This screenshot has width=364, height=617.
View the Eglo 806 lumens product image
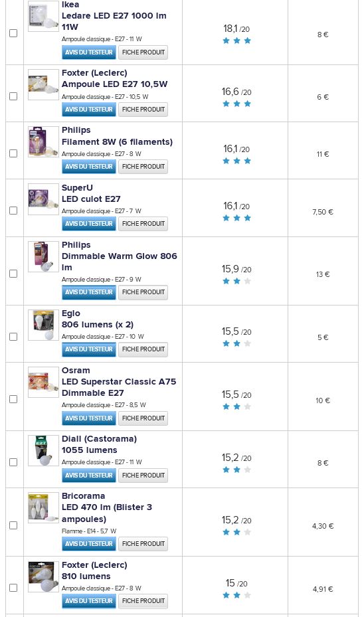coord(43,325)
